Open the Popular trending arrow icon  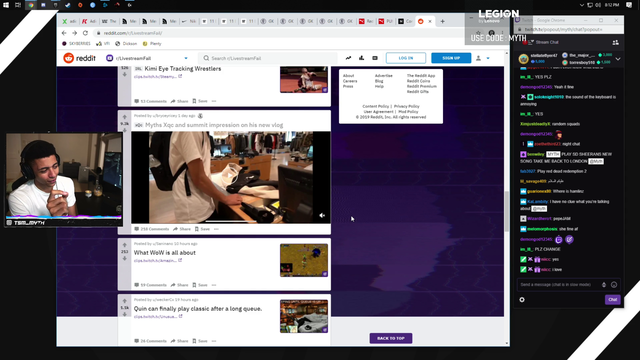[x=348, y=58]
